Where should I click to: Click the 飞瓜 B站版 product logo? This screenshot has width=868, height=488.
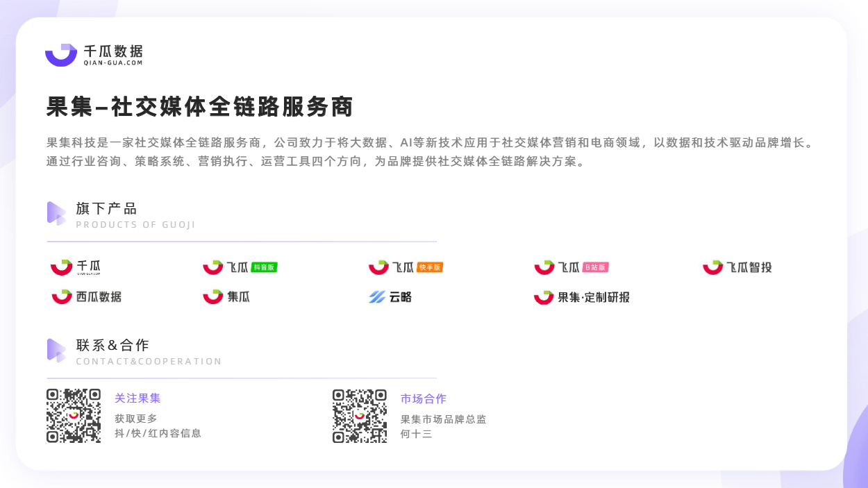click(x=571, y=267)
